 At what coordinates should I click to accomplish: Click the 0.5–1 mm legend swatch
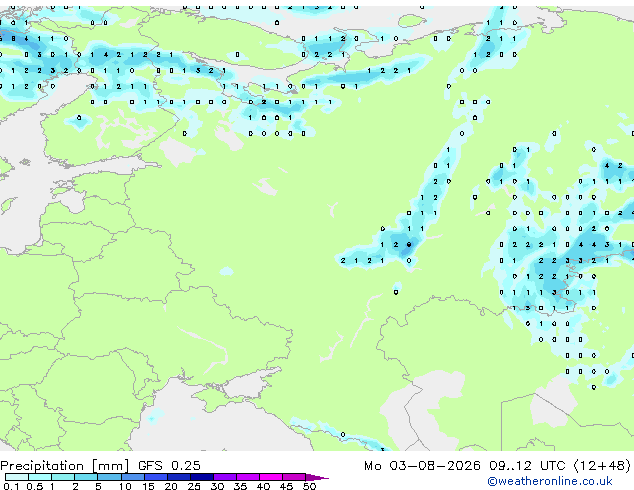click(40, 477)
